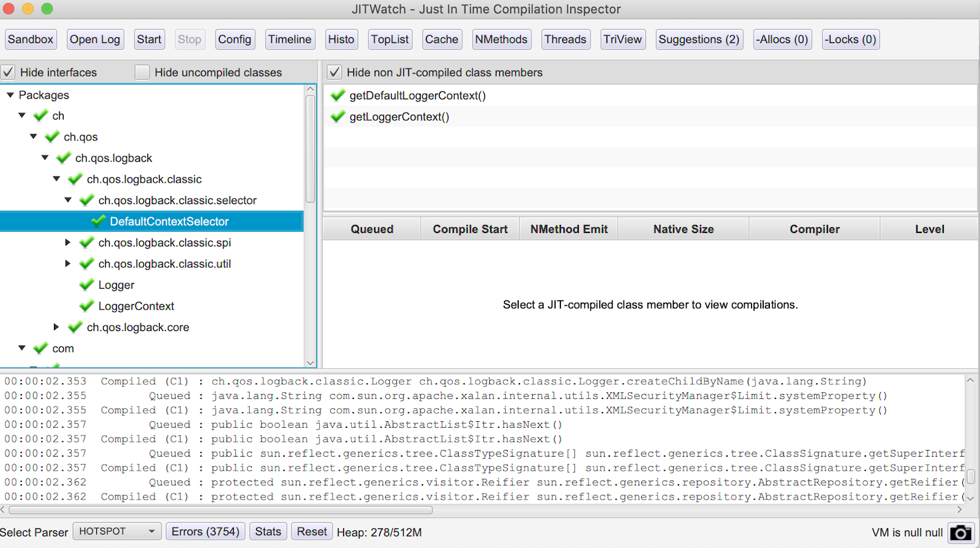Collapse ch.qos.logback.classic.selector node
The image size is (980, 548).
(68, 200)
